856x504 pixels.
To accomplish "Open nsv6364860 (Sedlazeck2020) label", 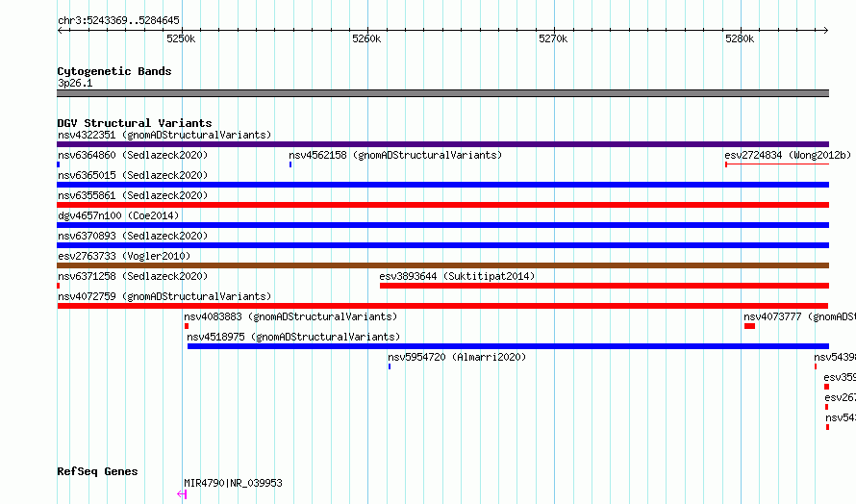I will coord(133,155).
